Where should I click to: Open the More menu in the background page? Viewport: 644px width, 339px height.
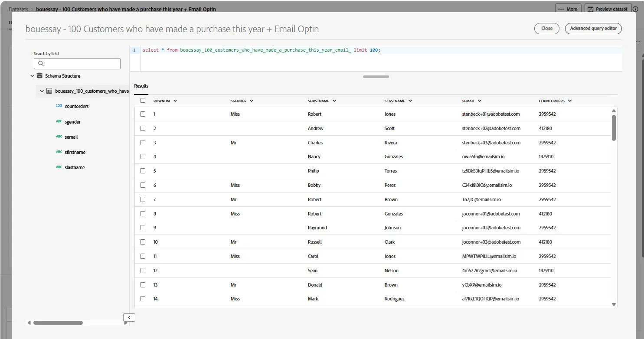tap(568, 9)
